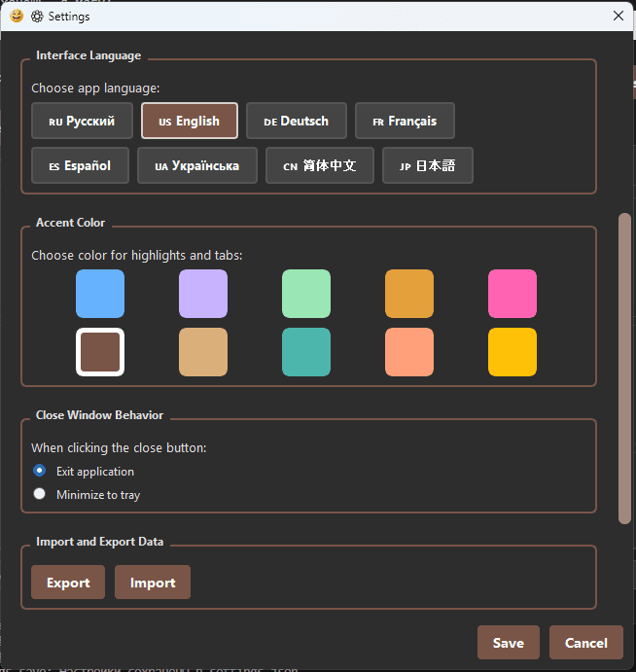Click the Import data button
The height and width of the screenshot is (672, 636).
pos(153,583)
